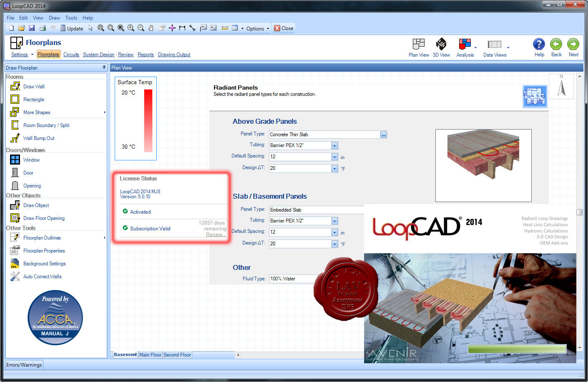Pin the Draw Floorplan panel
The width and height of the screenshot is (588, 382).
(x=104, y=67)
